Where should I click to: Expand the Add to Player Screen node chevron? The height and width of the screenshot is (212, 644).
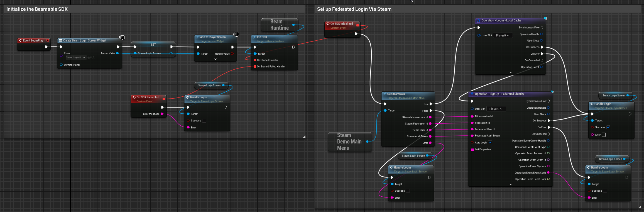[216, 59]
